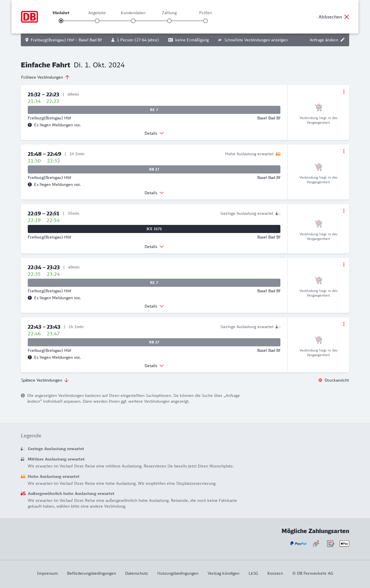Open the Datenschutz footer link
This screenshot has height=588, width=370.
[136, 573]
